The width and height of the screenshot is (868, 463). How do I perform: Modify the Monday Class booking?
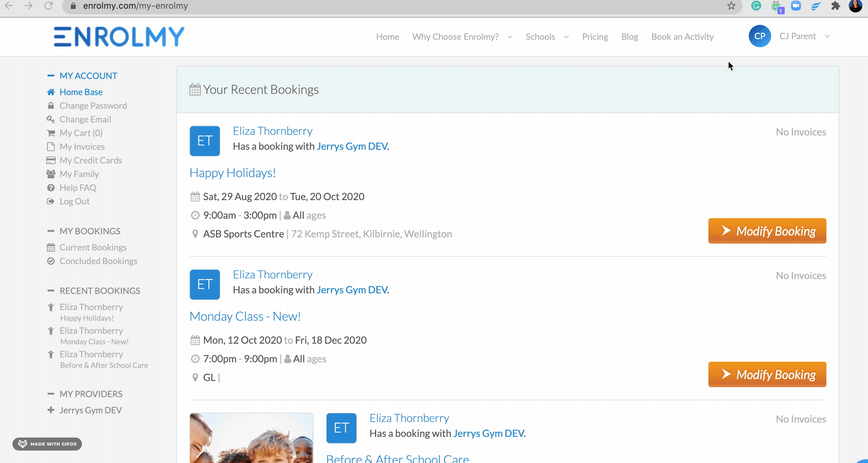click(767, 375)
